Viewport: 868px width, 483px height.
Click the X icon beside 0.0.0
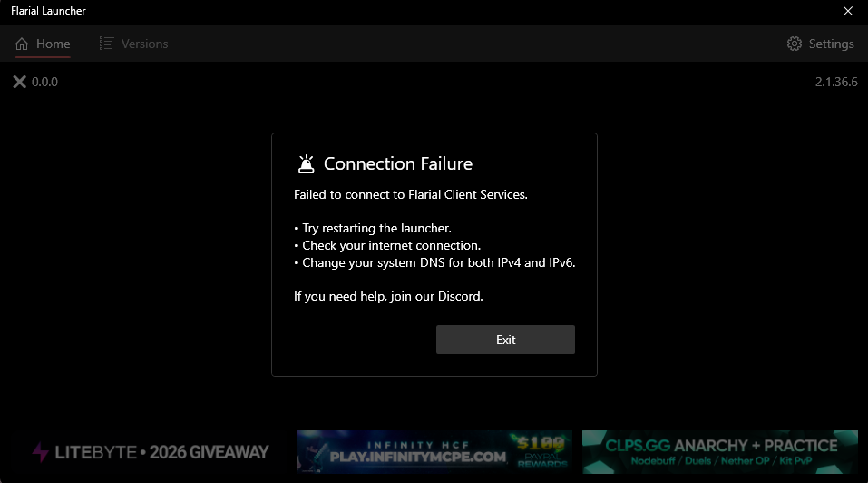19,82
